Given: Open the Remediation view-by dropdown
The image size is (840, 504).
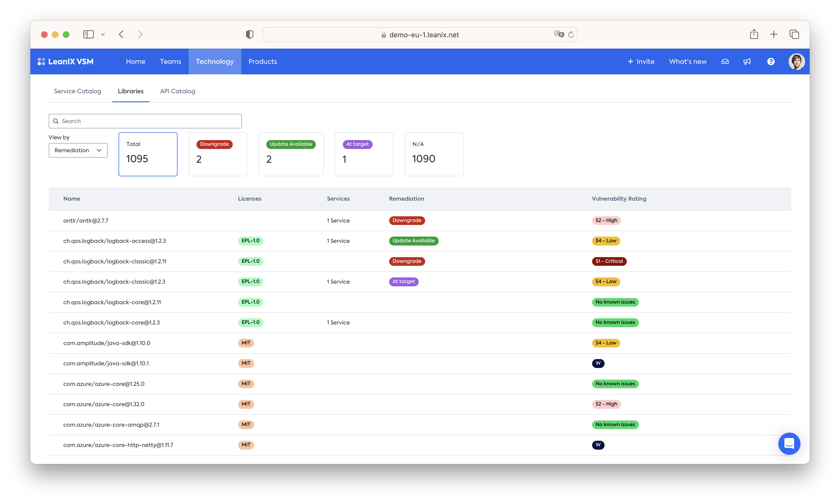Looking at the screenshot, I should [x=78, y=150].
